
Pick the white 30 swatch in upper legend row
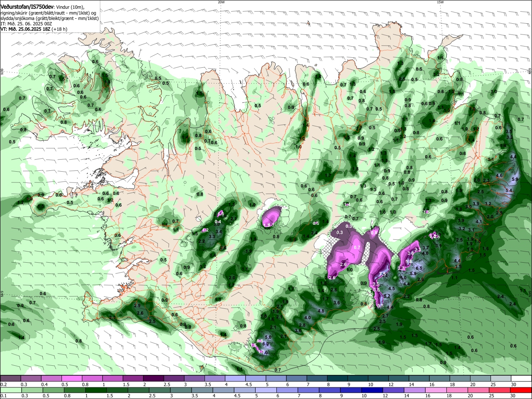point(520,379)
